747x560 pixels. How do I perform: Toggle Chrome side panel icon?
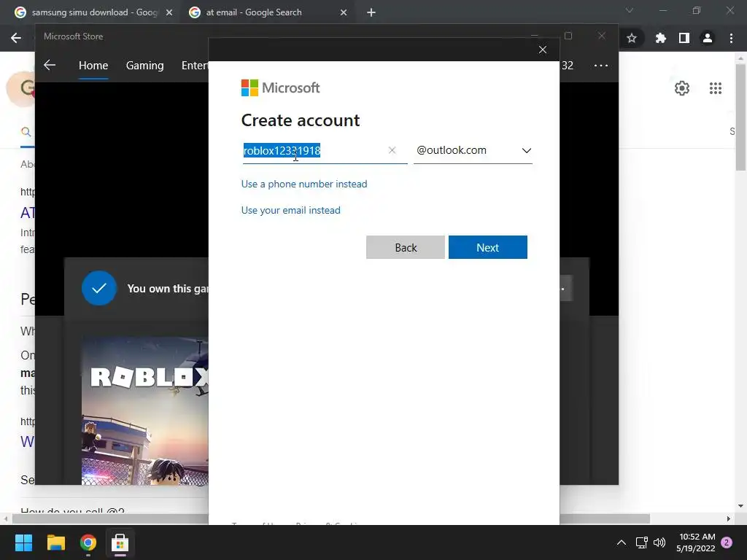(x=684, y=38)
